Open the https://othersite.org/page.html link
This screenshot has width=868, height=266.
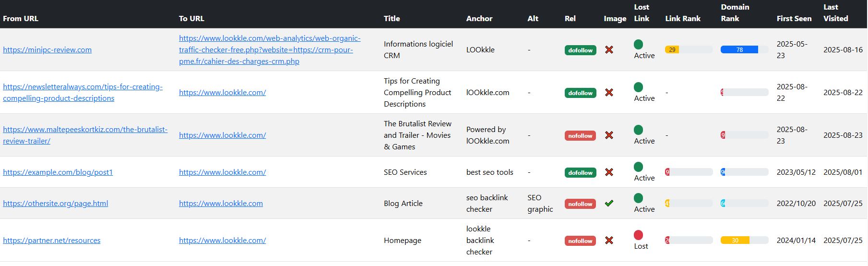pyautogui.click(x=55, y=203)
